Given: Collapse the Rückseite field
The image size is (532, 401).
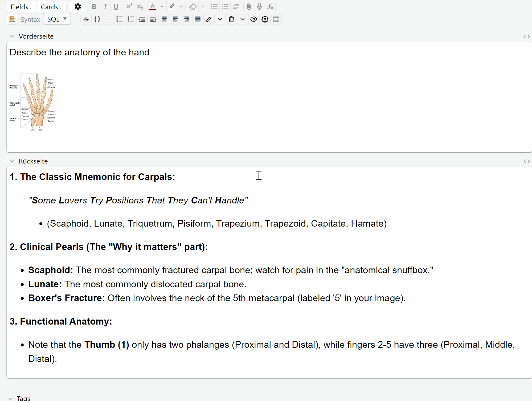Looking at the screenshot, I should point(12,161).
